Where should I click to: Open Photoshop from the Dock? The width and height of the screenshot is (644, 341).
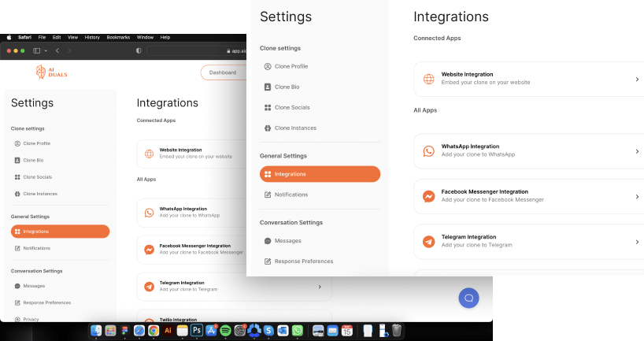pos(197,330)
